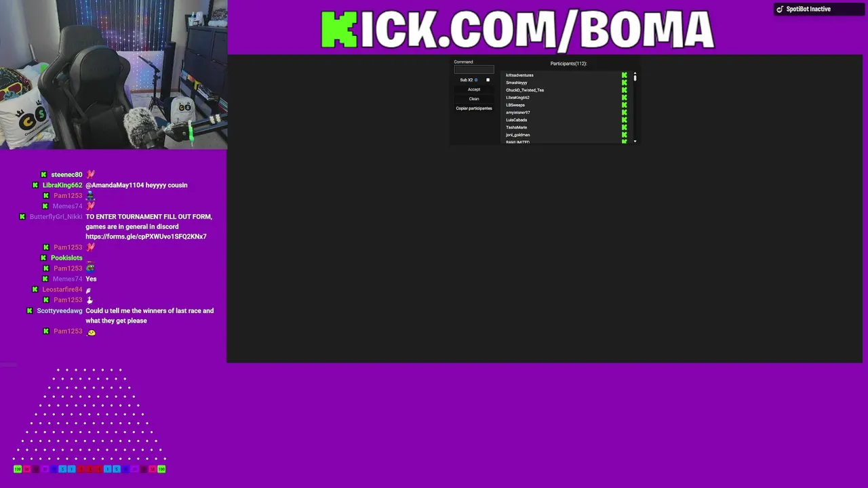This screenshot has width=868, height=488.
Task: Click participants list scroll-up arrow
Action: pos(635,73)
